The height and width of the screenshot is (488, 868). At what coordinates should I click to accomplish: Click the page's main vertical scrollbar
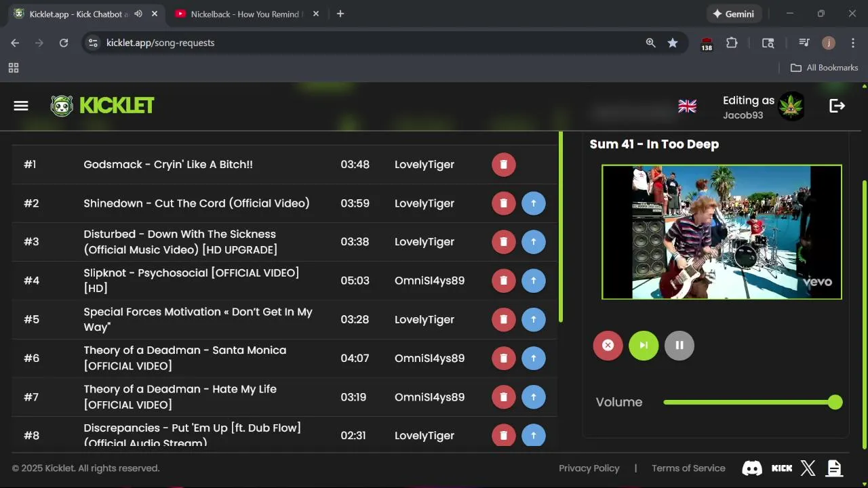pos(864,314)
